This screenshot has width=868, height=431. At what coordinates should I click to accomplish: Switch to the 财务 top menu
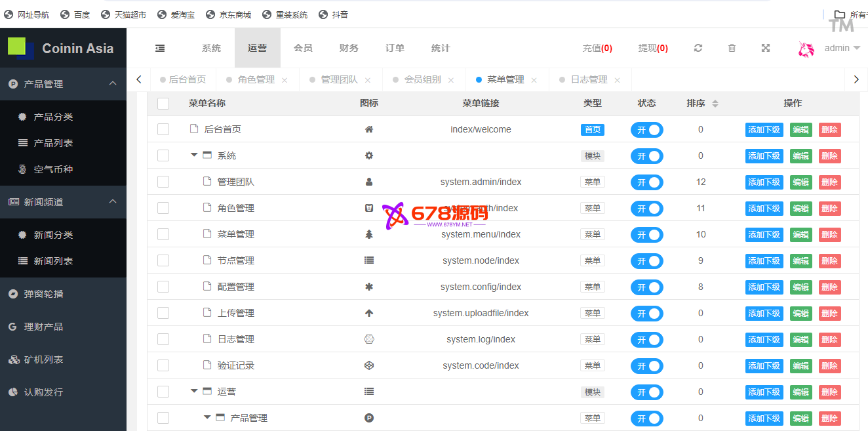(349, 48)
